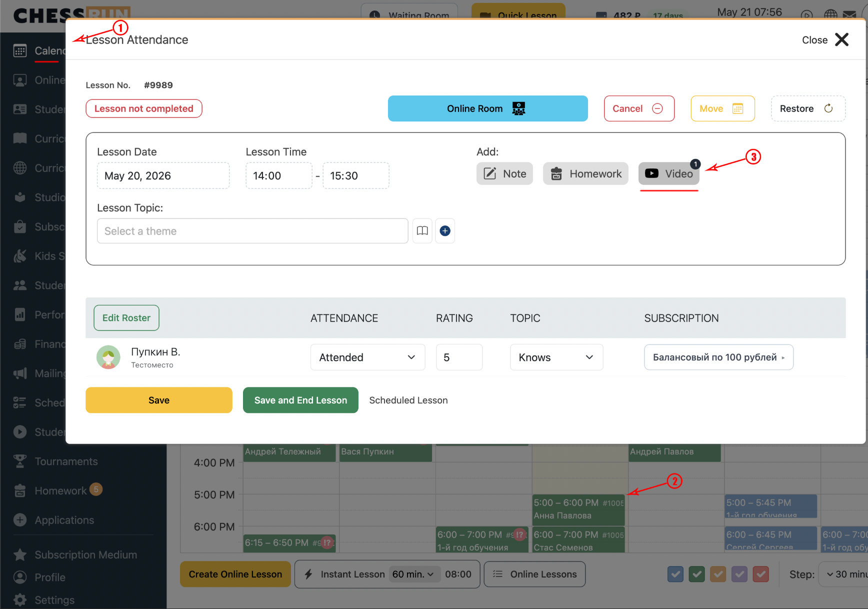Image resolution: width=868 pixels, height=609 pixels.
Task: Open the 6:00 – 6:45 PM blue lesson
Action: click(x=771, y=538)
